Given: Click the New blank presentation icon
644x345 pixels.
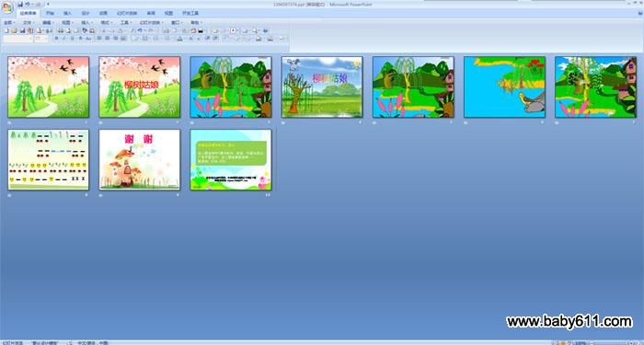Looking at the screenshot, I should tap(6, 30).
